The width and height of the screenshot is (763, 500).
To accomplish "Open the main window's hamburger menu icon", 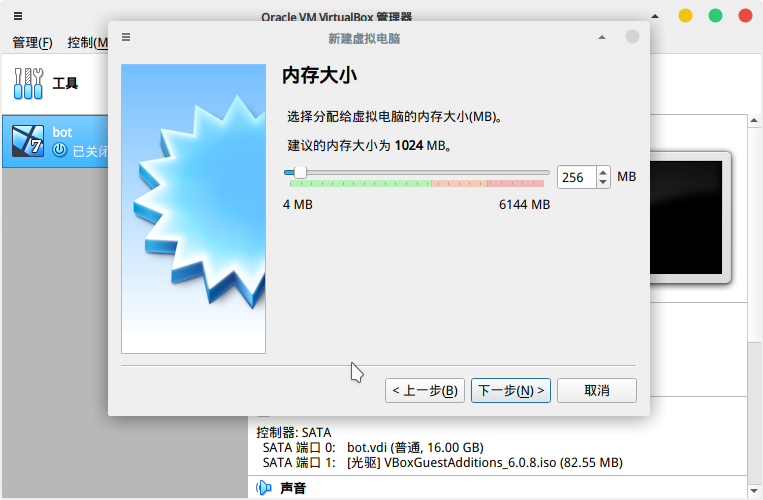I will coord(19,16).
